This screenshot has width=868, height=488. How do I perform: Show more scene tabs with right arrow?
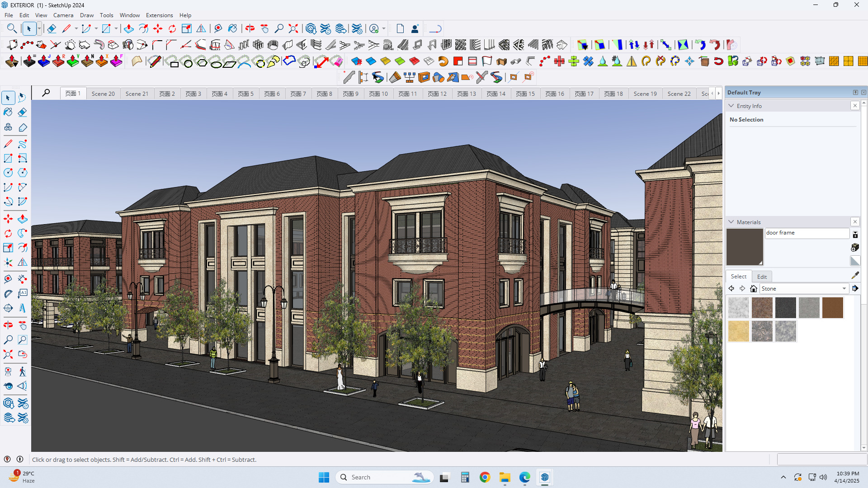[719, 94]
